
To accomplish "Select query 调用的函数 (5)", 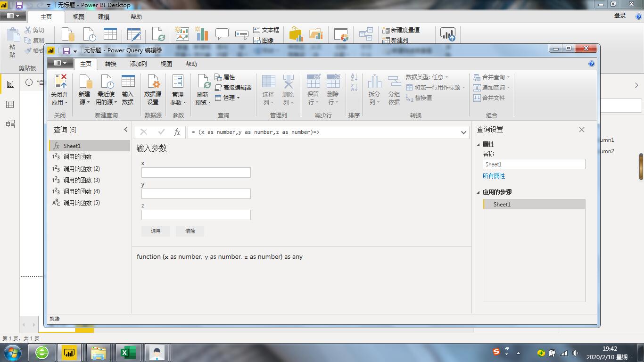I will (x=90, y=203).
